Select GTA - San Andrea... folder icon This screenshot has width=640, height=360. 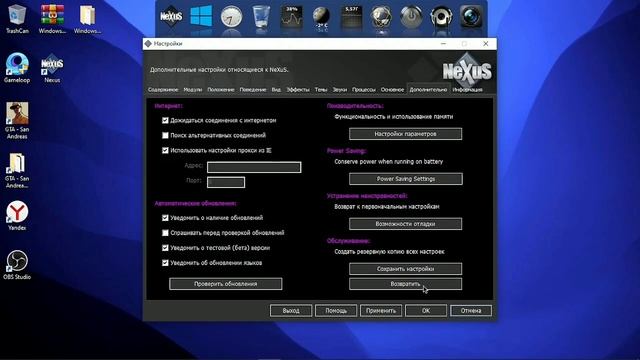click(x=17, y=171)
